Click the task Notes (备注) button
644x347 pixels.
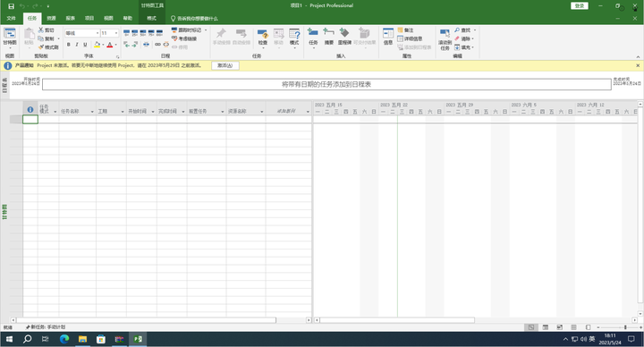[x=405, y=30]
